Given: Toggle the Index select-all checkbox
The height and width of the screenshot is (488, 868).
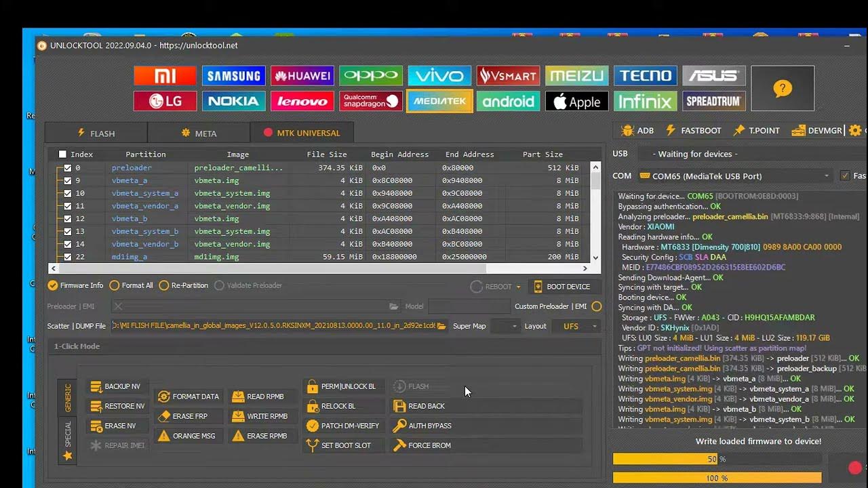Looking at the screenshot, I should pos(62,154).
